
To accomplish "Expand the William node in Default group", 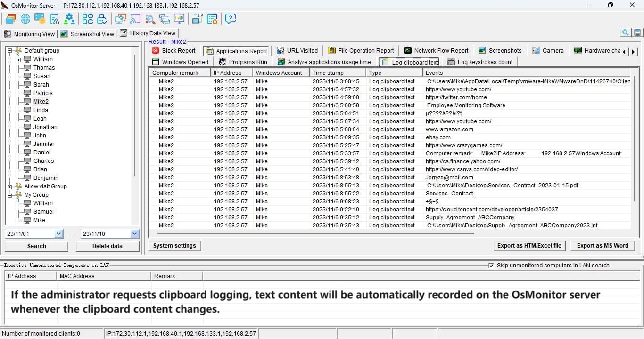I will point(19,59).
